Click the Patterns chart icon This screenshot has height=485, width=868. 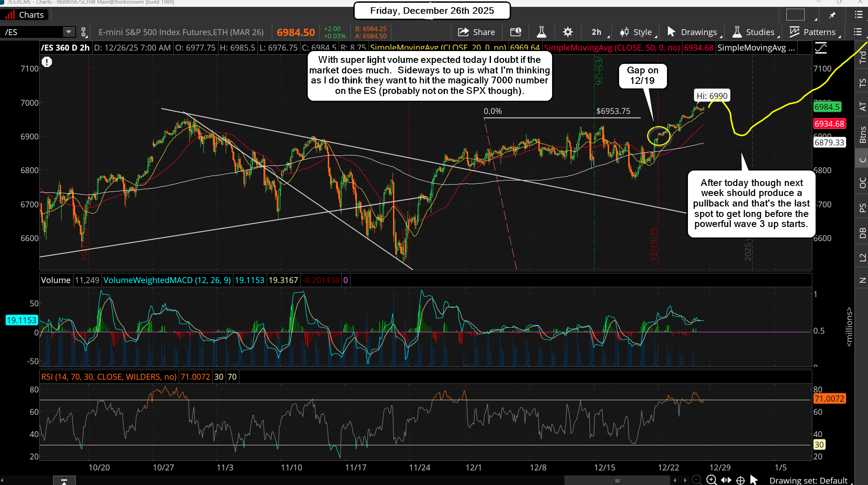click(x=814, y=32)
